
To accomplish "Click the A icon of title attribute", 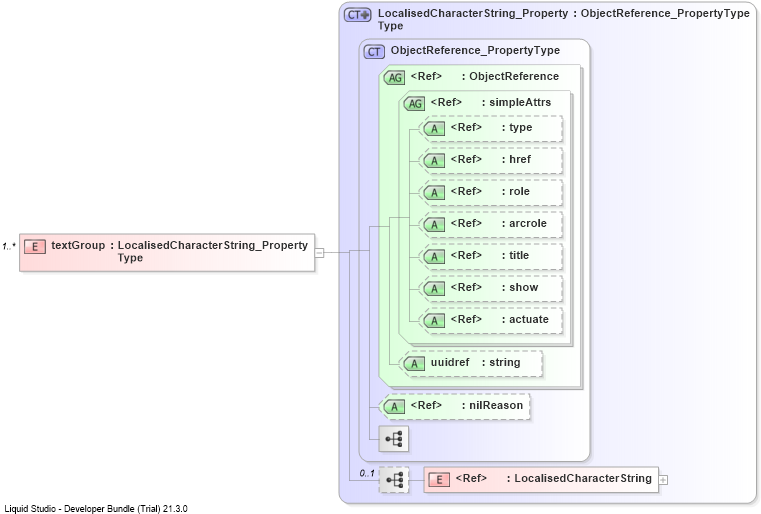I will click(x=434, y=257).
